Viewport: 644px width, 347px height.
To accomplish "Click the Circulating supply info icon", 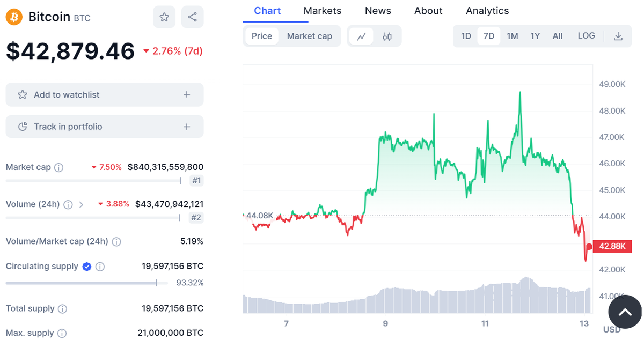I will click(x=100, y=267).
